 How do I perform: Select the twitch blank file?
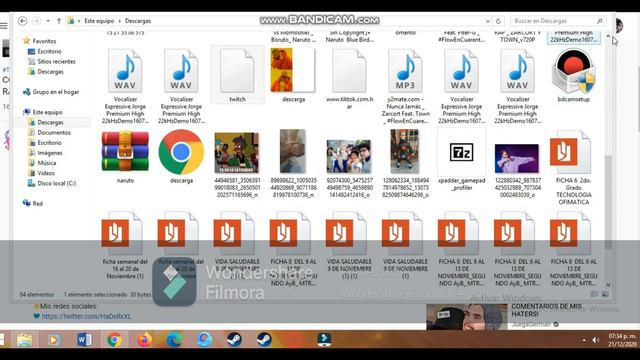237,71
